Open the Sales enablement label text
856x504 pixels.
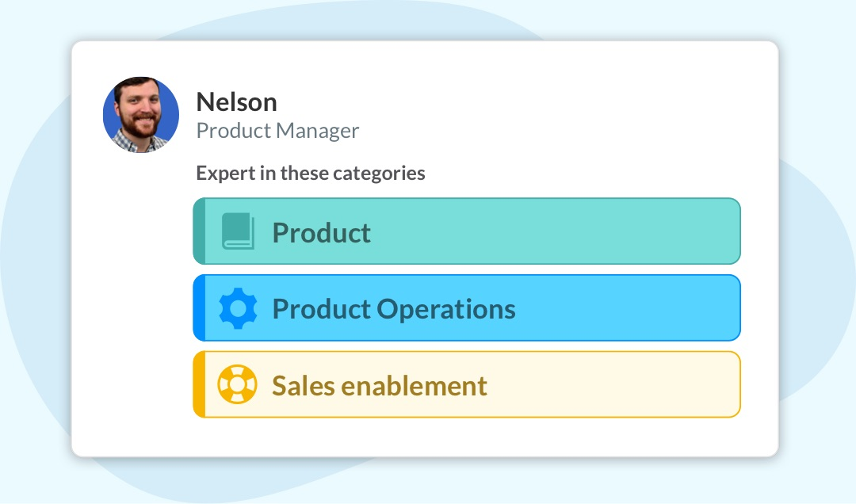pyautogui.click(x=380, y=385)
